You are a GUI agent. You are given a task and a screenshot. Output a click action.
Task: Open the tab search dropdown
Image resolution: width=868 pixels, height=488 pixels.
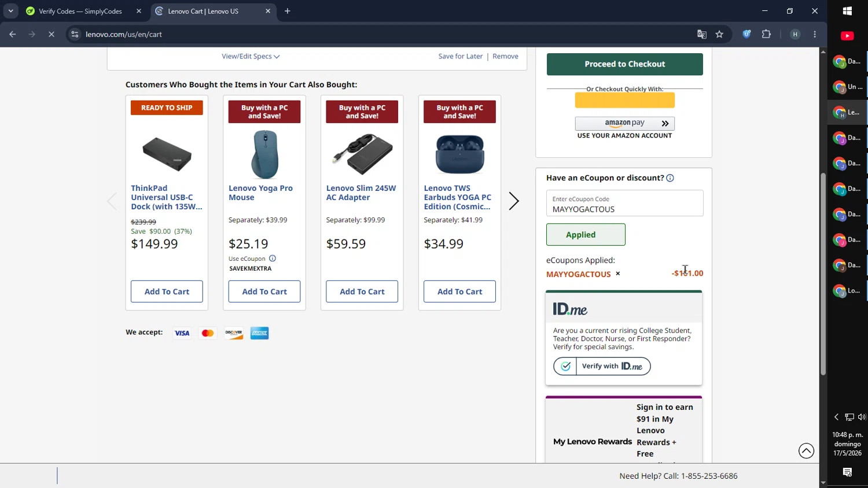(x=10, y=11)
